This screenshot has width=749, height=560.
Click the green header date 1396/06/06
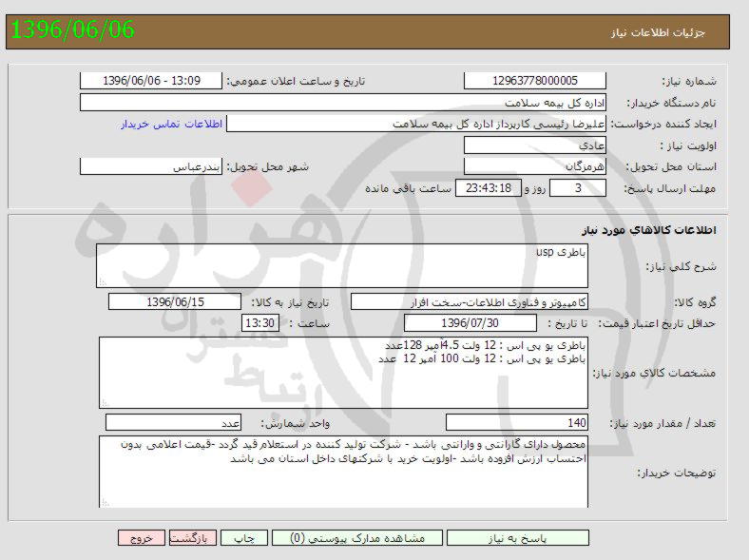pos(72,29)
